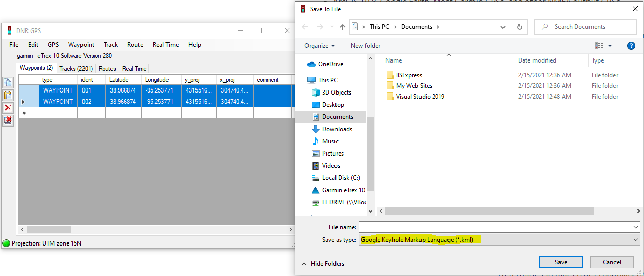Open the Help question mark icon

(631, 46)
